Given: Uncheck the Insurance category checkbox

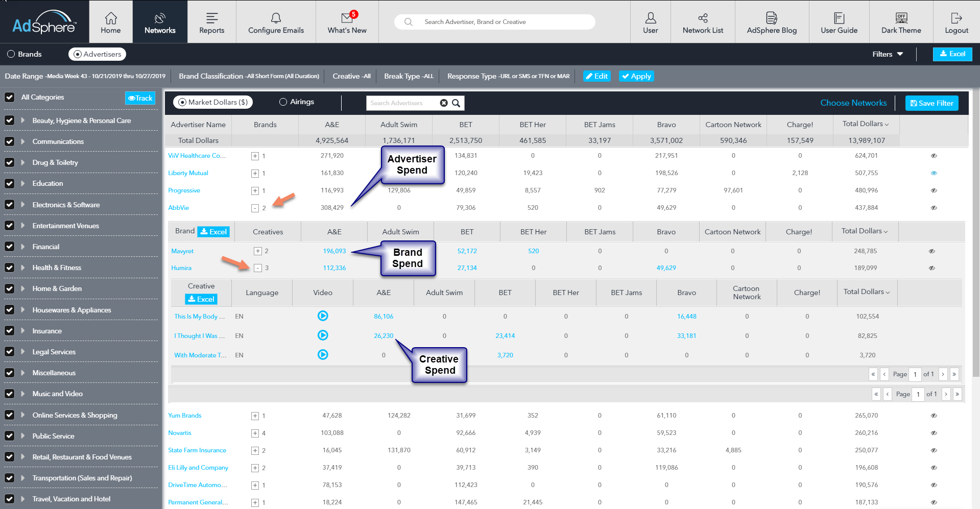Looking at the screenshot, I should coord(9,331).
